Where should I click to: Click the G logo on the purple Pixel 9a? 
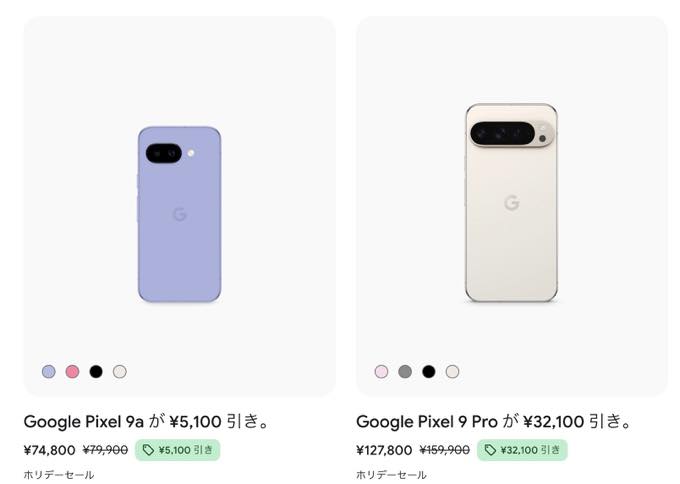pos(180,214)
